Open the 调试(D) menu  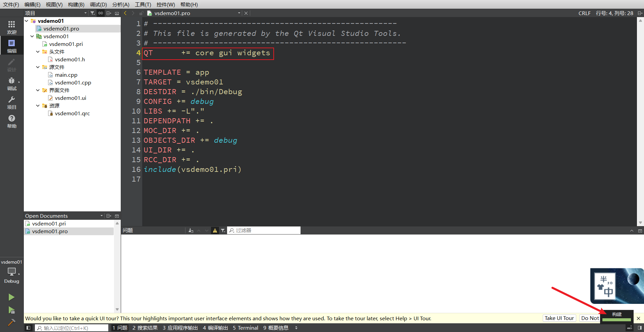pos(98,4)
